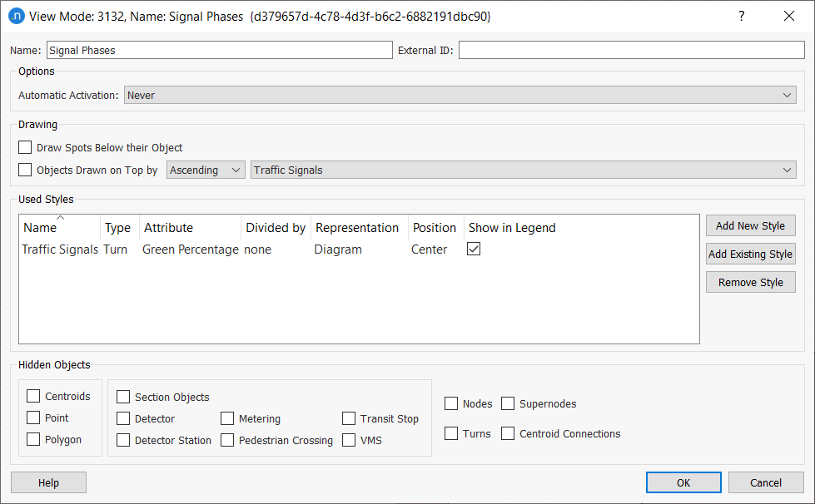
Task: Select the Traffic Signals style row
Action: tap(60, 250)
